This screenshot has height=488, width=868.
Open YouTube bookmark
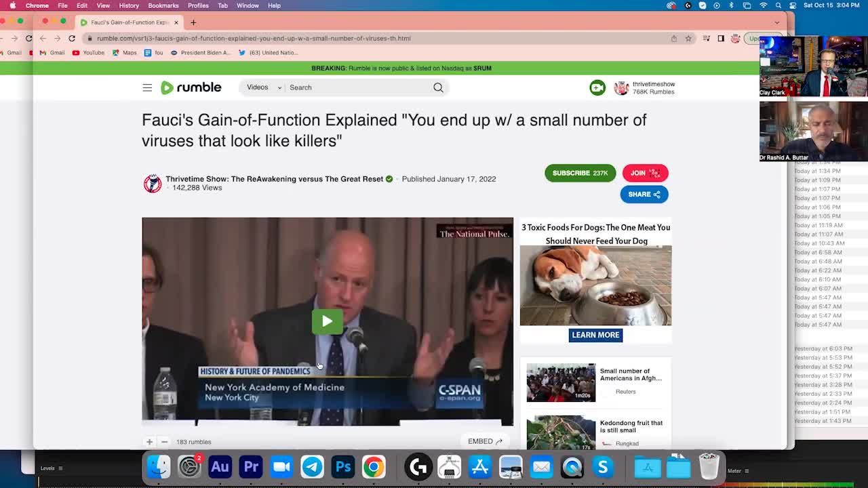click(88, 53)
